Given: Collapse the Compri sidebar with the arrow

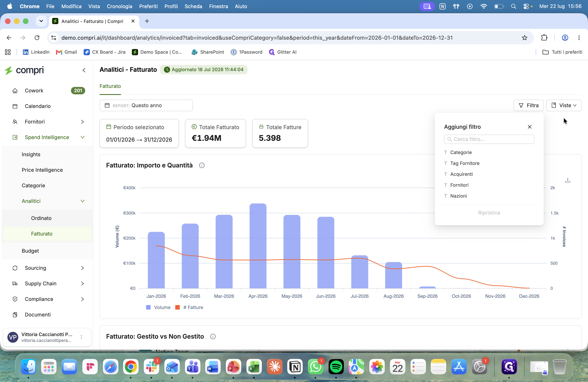Looking at the screenshot, I should pos(84,70).
